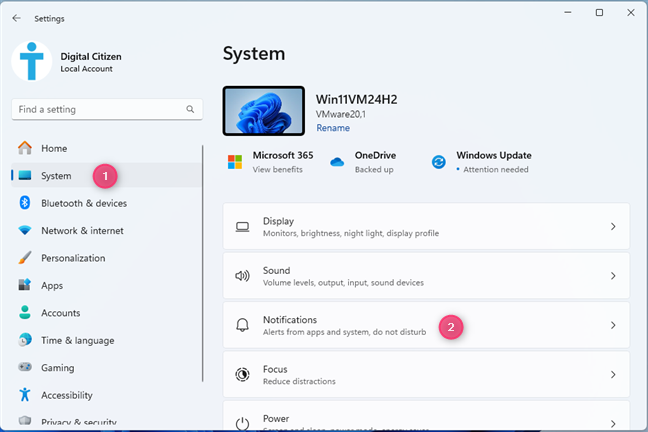This screenshot has height=432, width=648.
Task: Click Digital Citizen account name
Action: 91,56
